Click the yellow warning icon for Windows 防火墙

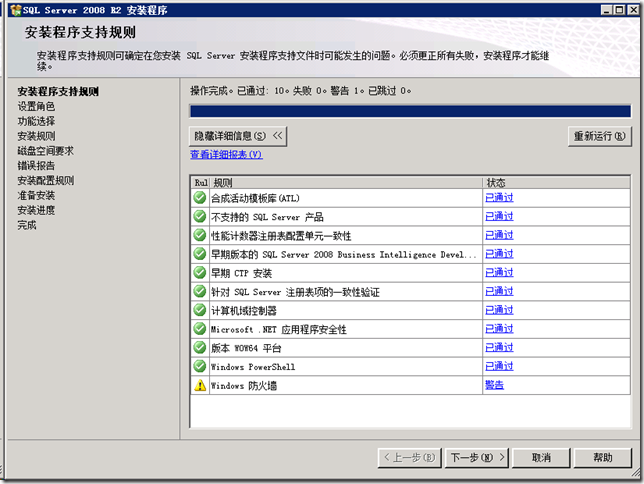click(200, 385)
